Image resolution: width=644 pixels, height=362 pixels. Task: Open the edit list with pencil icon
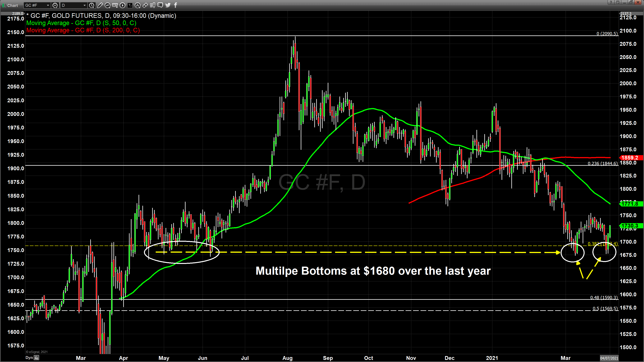pyautogui.click(x=153, y=5)
